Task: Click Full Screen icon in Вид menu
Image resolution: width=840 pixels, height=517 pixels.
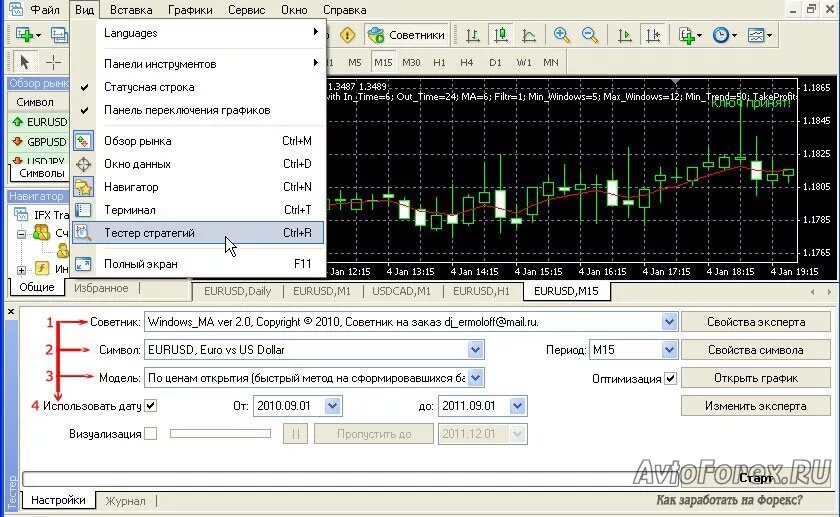Action: pyautogui.click(x=84, y=264)
